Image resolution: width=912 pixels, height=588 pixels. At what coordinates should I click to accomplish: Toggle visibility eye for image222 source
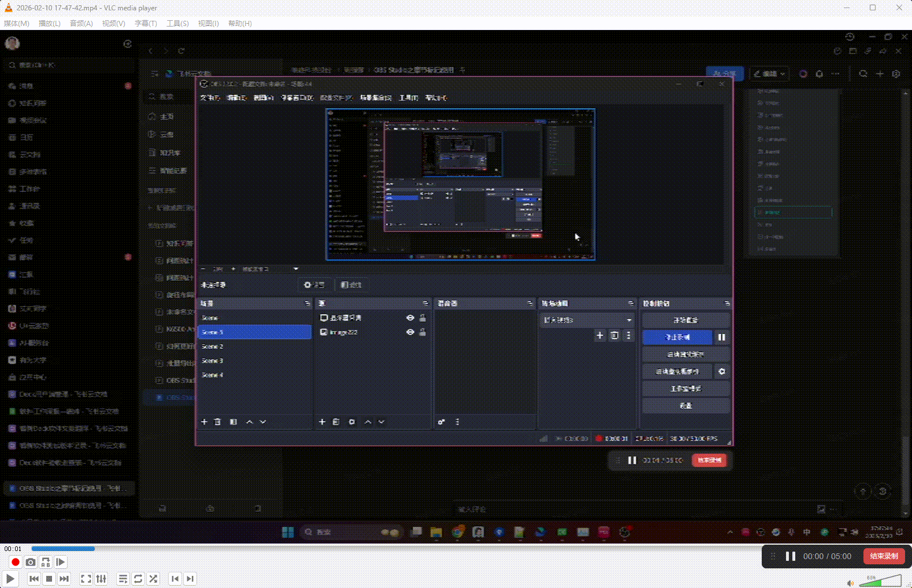[410, 332]
